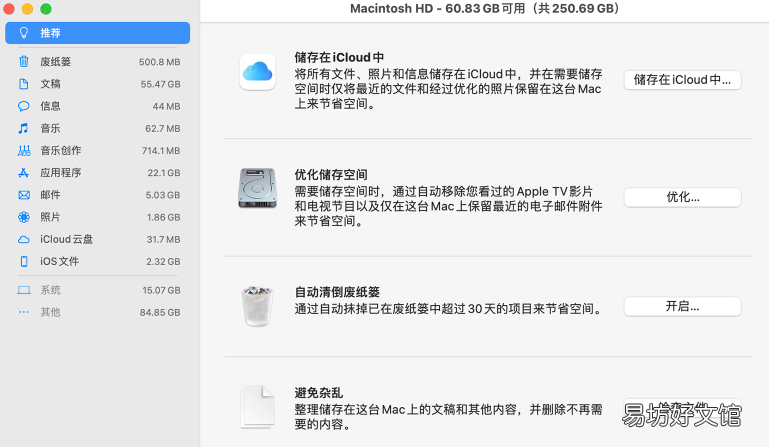Click the green zoom window button
Screen dimensions: 769x447
[46, 9]
